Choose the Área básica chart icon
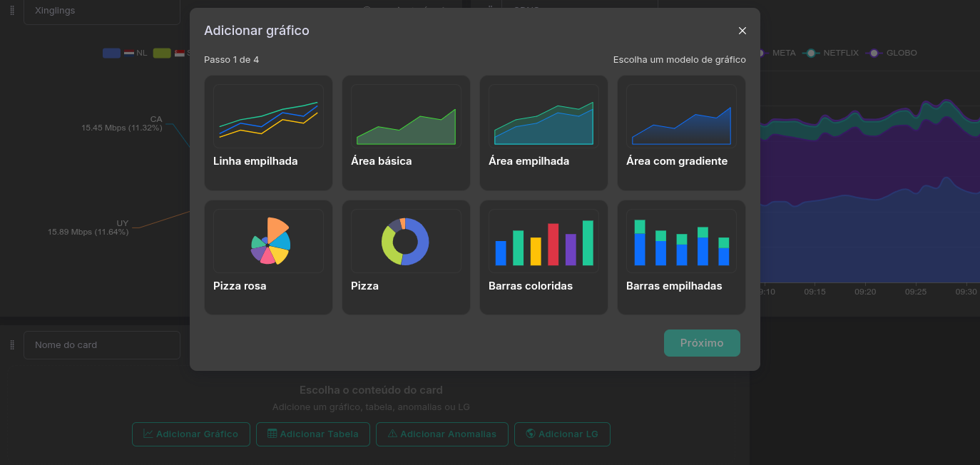Image resolution: width=980 pixels, height=465 pixels. pos(406,116)
